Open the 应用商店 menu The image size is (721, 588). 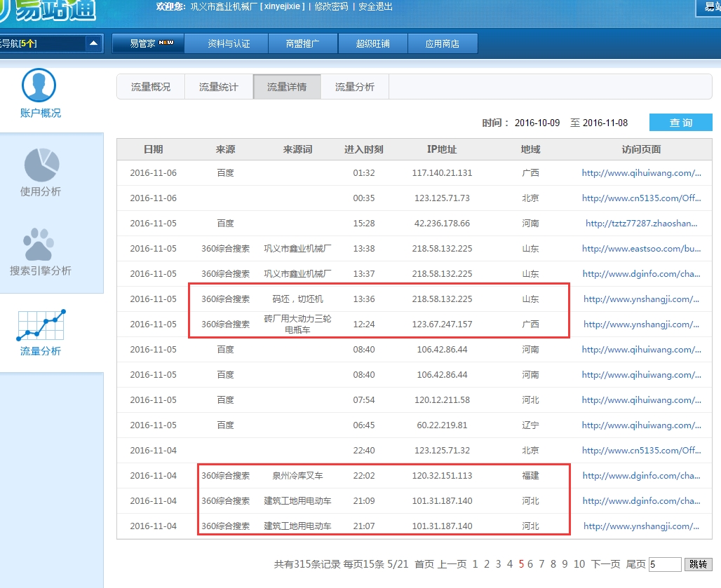click(x=443, y=43)
